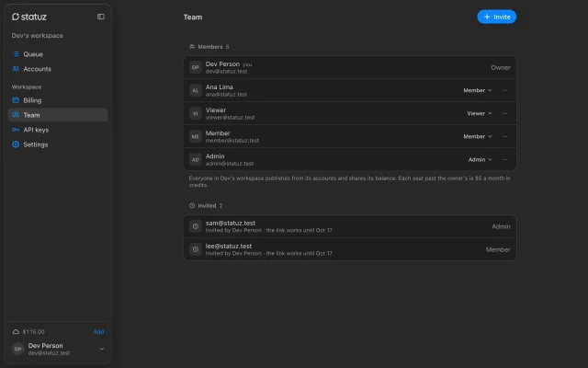This screenshot has width=588, height=368.
Task: Open Billing in the sidebar
Action: (57, 100)
